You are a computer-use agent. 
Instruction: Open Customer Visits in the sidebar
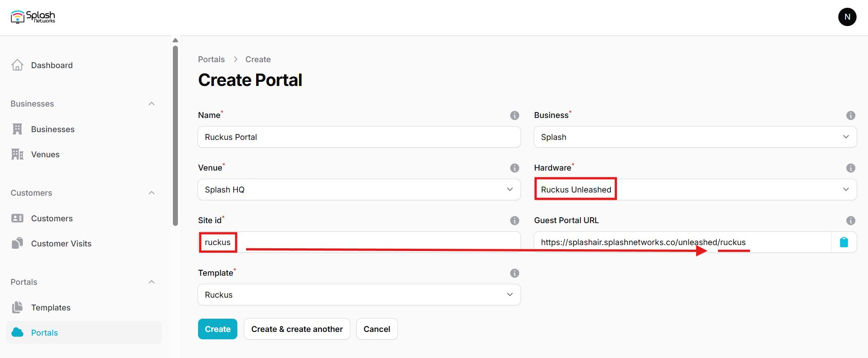pos(61,244)
